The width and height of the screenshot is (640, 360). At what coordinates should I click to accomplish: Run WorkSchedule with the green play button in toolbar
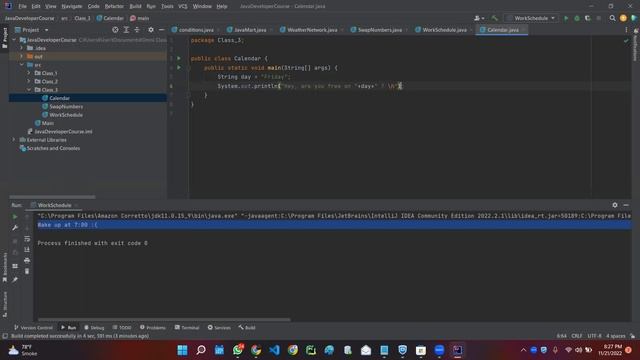566,18
